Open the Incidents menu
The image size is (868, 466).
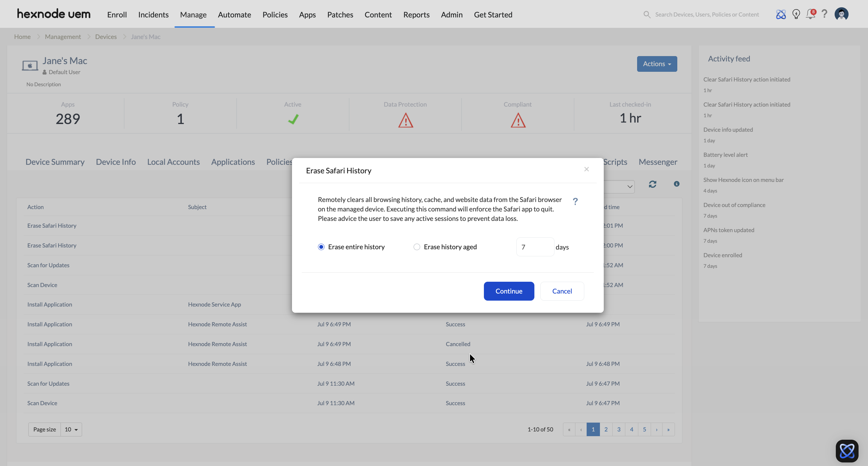tap(153, 14)
